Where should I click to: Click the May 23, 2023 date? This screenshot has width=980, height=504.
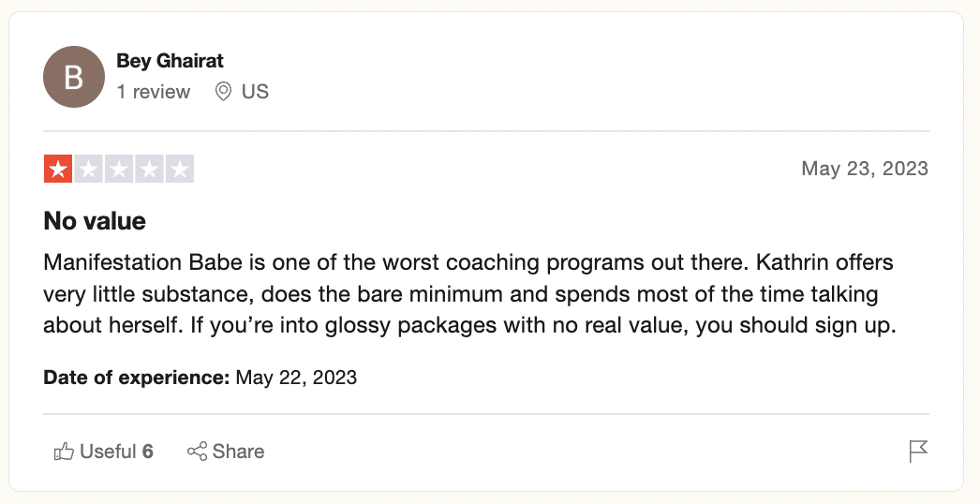[865, 169]
